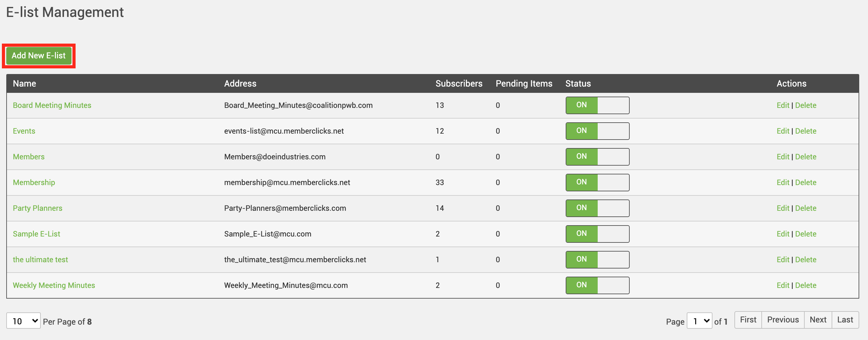The width and height of the screenshot is (868, 340).
Task: Toggle status switch for Weekly Meeting Minutes
Action: click(x=597, y=285)
